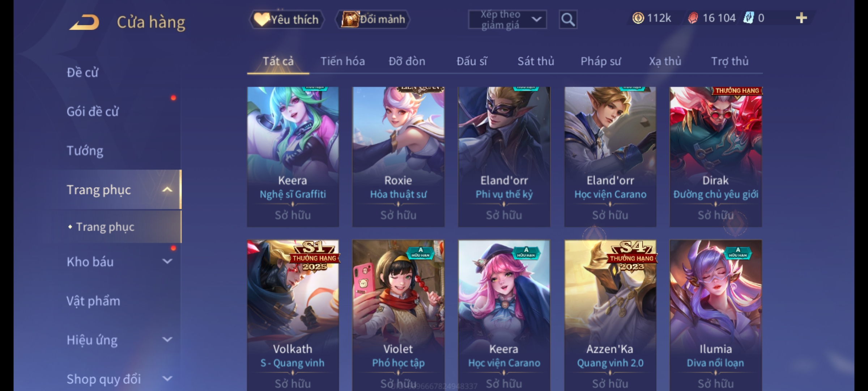Tap the blue voucher currency icon

click(x=748, y=18)
